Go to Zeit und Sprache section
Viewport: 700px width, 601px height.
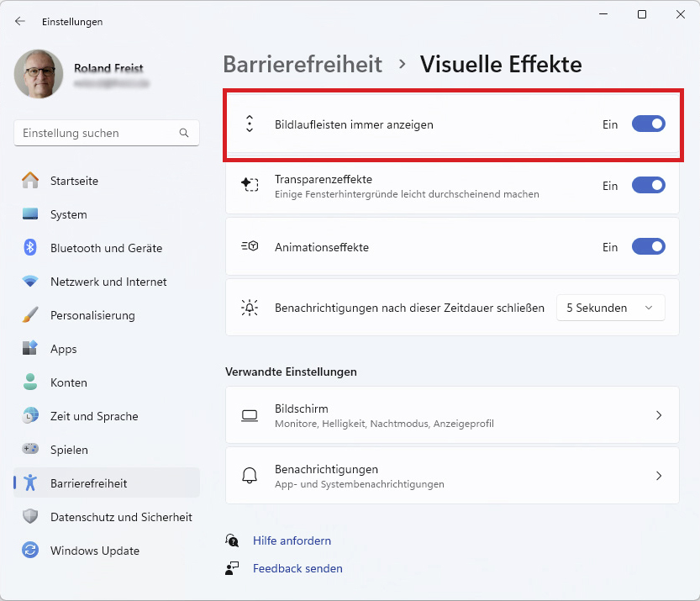[94, 416]
